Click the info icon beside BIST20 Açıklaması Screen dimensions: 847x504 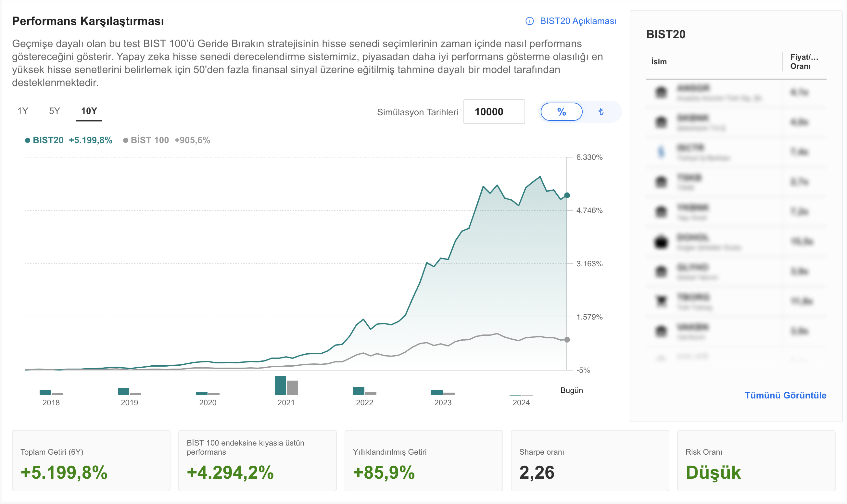529,21
